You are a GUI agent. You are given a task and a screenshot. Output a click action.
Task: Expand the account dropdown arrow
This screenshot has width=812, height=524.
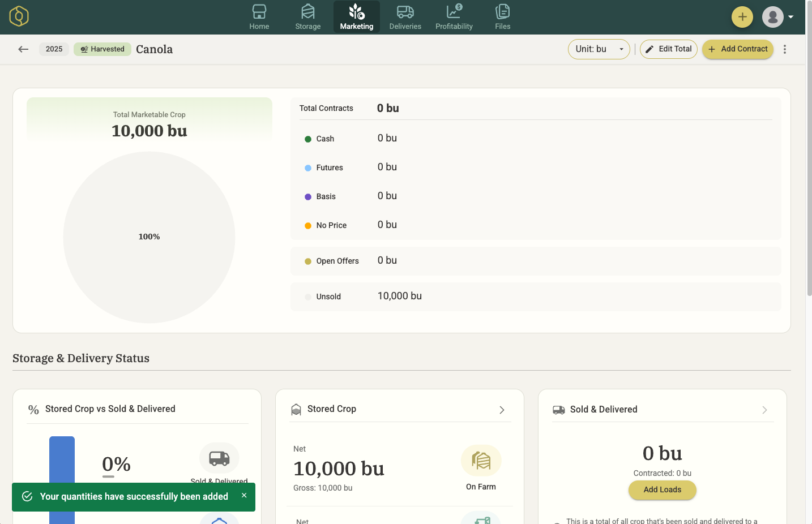tap(791, 17)
